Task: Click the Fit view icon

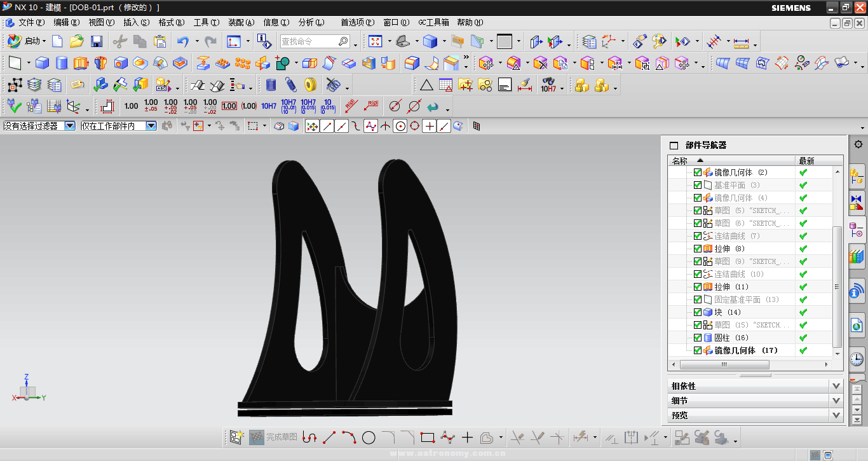Action: click(x=375, y=41)
